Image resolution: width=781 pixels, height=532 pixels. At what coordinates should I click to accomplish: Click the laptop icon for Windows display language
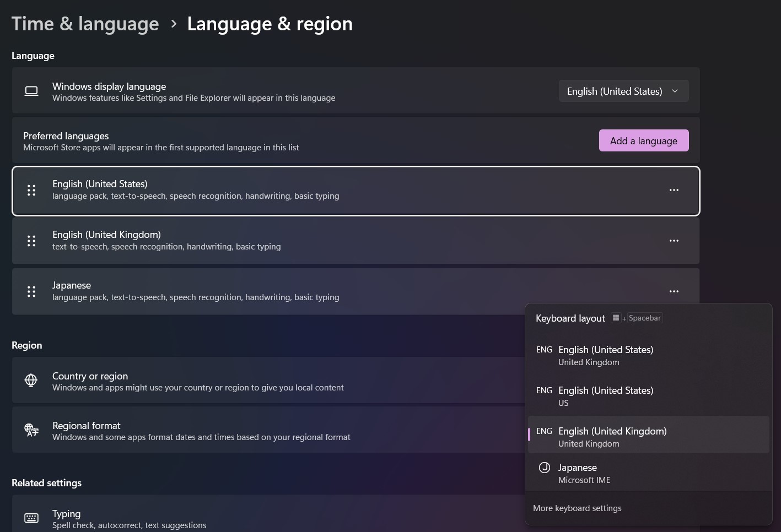(x=31, y=91)
